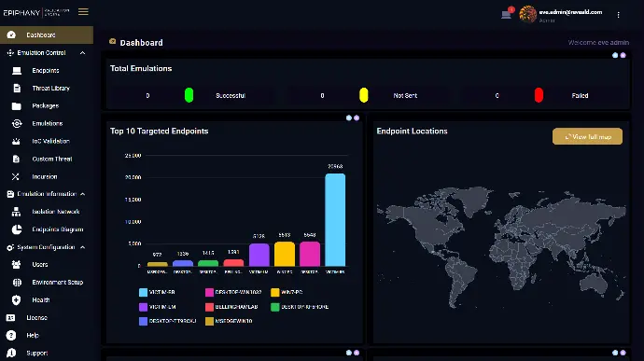Toggle the green DESKTOP legend swatch
This screenshot has width=644, height=361.
[x=274, y=307]
